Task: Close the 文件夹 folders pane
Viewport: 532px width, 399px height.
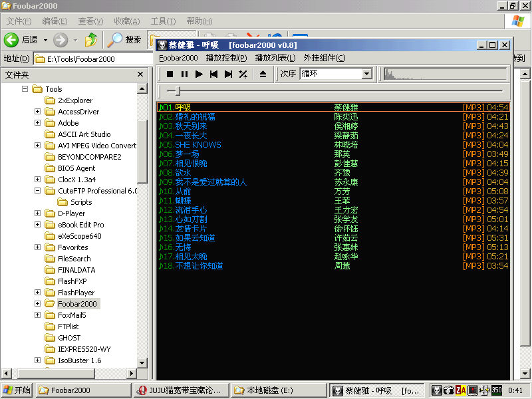Action: [140, 74]
